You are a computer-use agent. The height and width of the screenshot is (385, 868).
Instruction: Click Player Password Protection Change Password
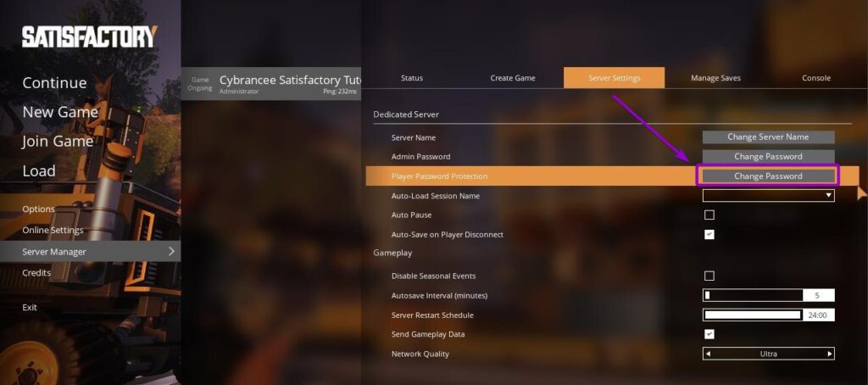click(x=768, y=176)
